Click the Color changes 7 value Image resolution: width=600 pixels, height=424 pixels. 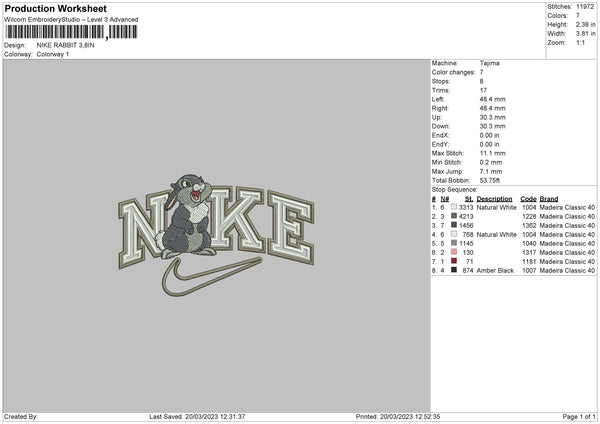[x=481, y=72]
